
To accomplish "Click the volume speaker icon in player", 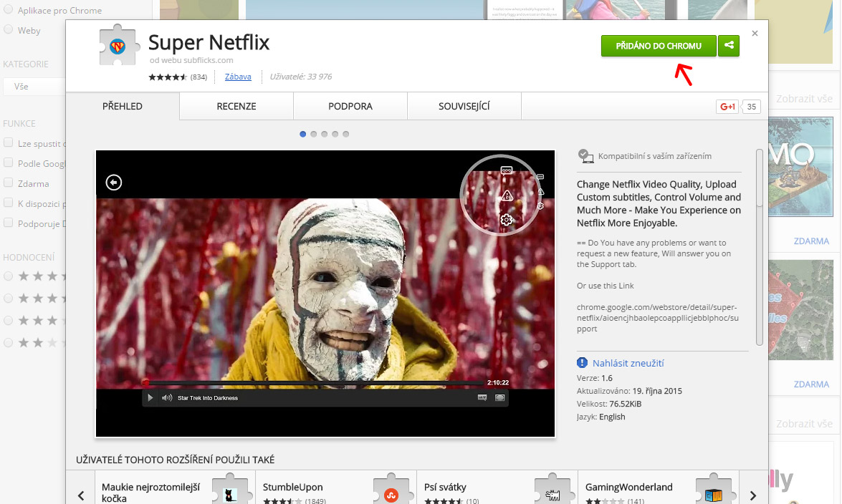I will pos(167,398).
